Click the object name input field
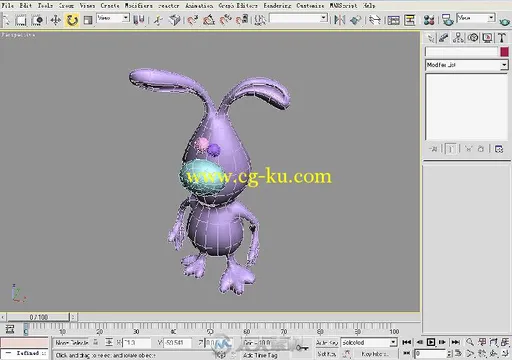This screenshot has width=512, height=360. [461, 52]
